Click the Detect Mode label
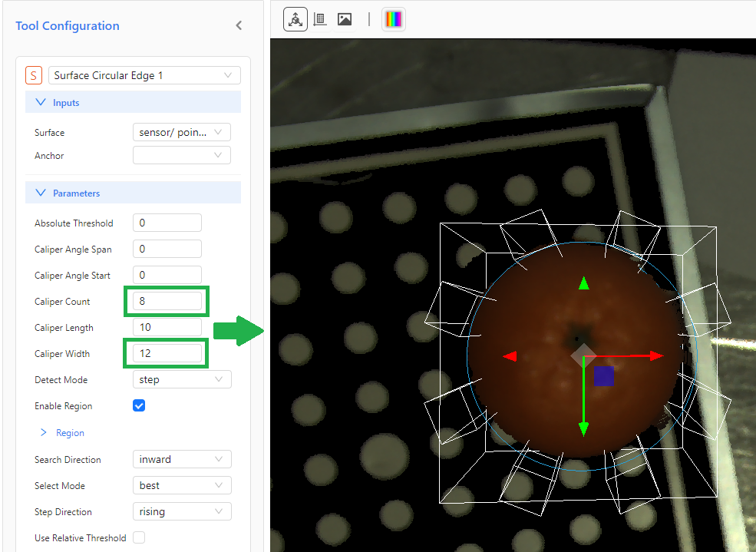Image resolution: width=756 pixels, height=552 pixels. point(61,379)
